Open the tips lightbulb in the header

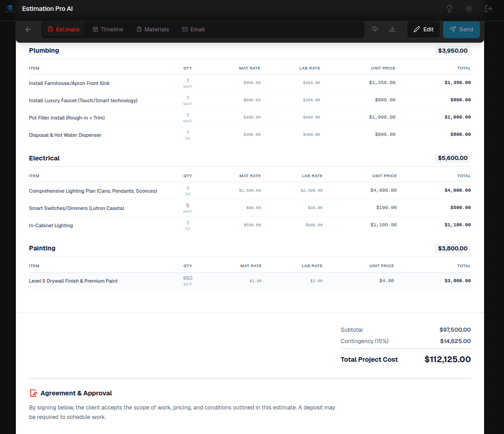click(x=449, y=9)
